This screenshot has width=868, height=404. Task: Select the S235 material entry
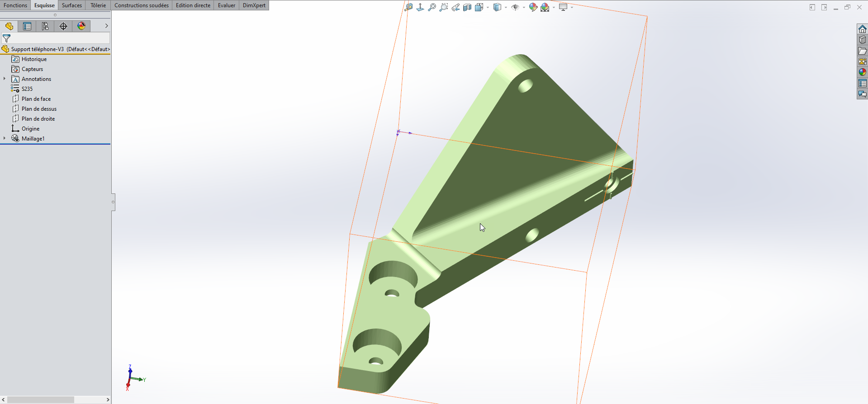(27, 89)
